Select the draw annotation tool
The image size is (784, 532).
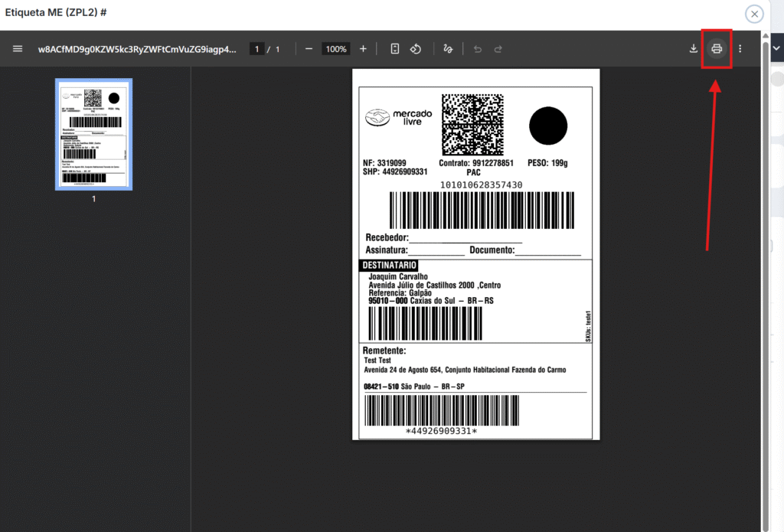pyautogui.click(x=449, y=49)
